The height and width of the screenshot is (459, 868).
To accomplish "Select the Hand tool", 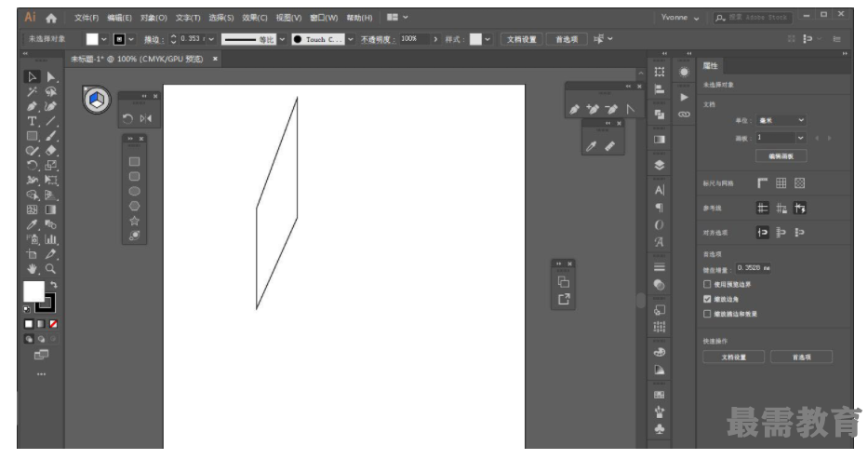I will (x=33, y=269).
